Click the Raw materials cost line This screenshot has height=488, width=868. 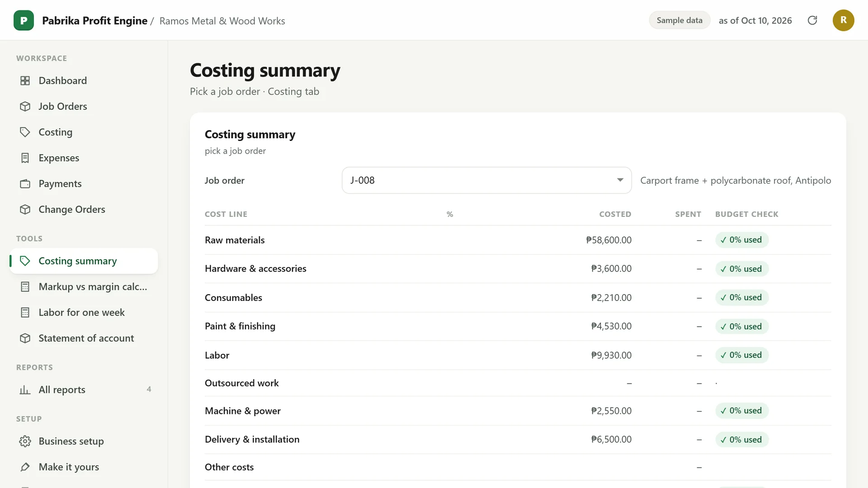235,240
